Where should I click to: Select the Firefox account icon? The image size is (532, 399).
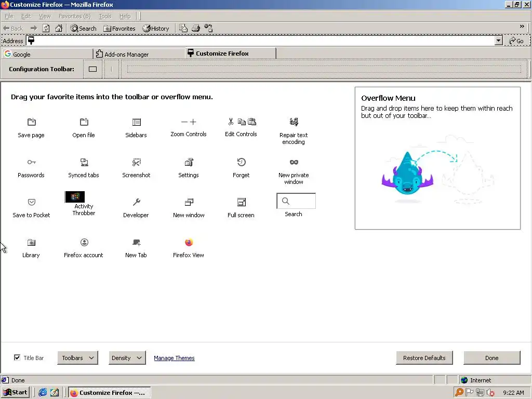pos(84,242)
